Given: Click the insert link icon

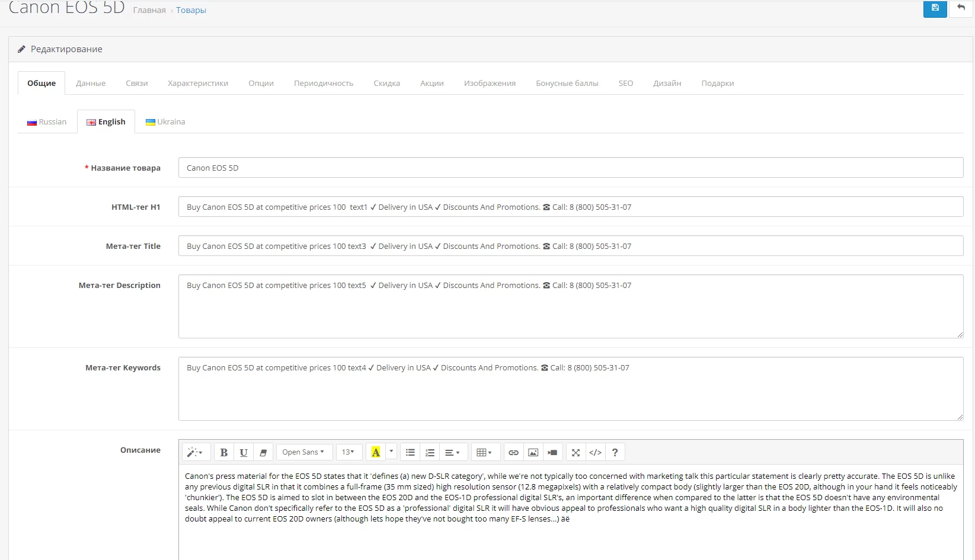Looking at the screenshot, I should pos(513,452).
